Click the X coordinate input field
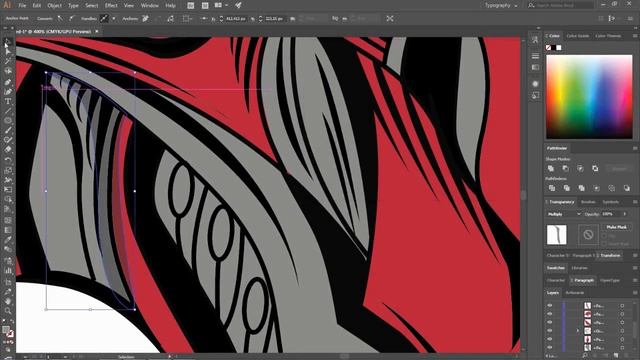The width and height of the screenshot is (640, 360). (x=235, y=19)
